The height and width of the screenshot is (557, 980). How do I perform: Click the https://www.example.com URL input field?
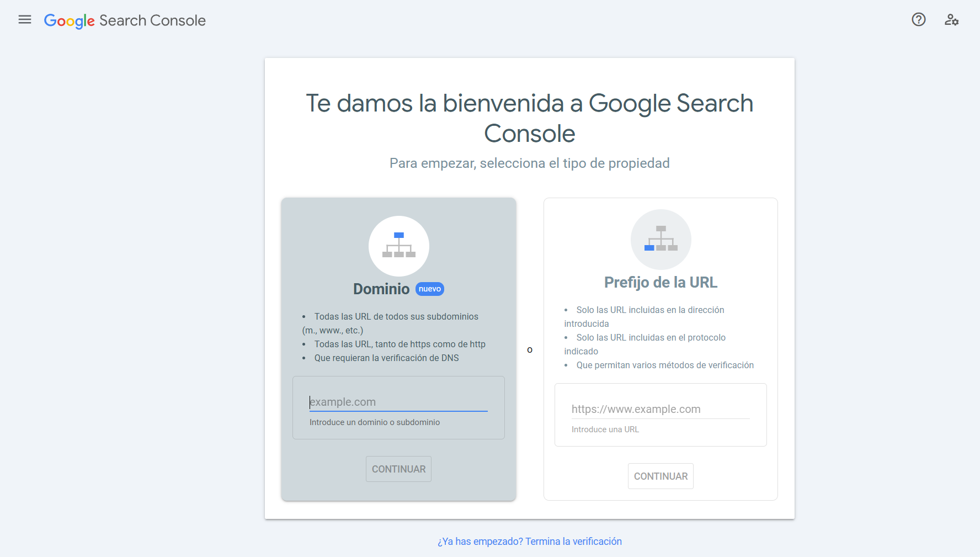pyautogui.click(x=661, y=409)
